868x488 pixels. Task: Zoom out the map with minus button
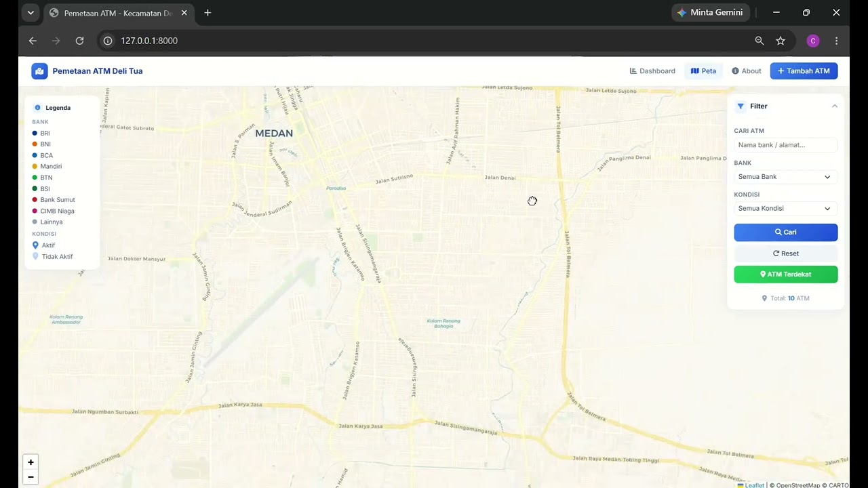(x=31, y=477)
